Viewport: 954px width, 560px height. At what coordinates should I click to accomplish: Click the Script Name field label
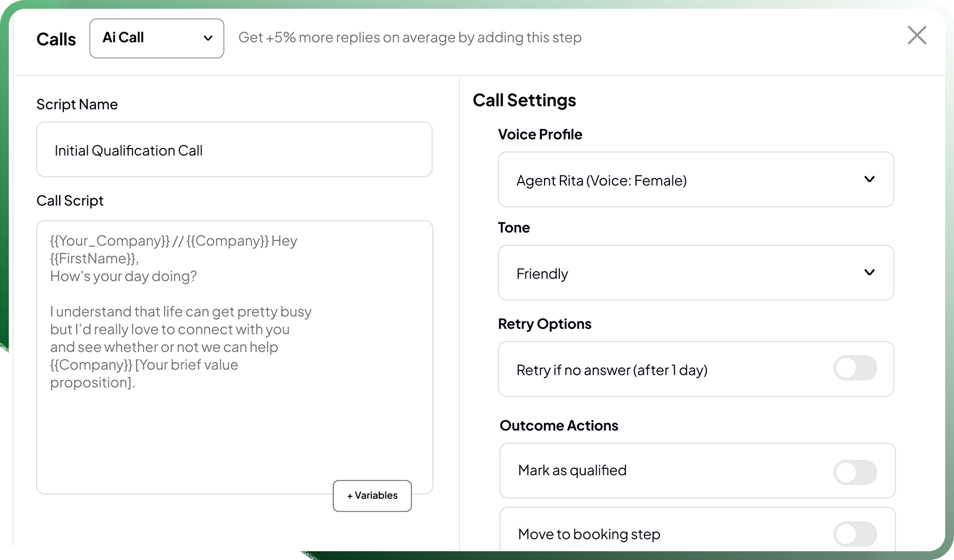[77, 105]
